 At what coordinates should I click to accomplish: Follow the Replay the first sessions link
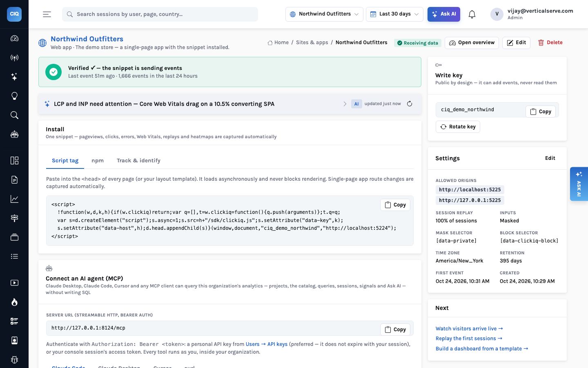(x=469, y=339)
